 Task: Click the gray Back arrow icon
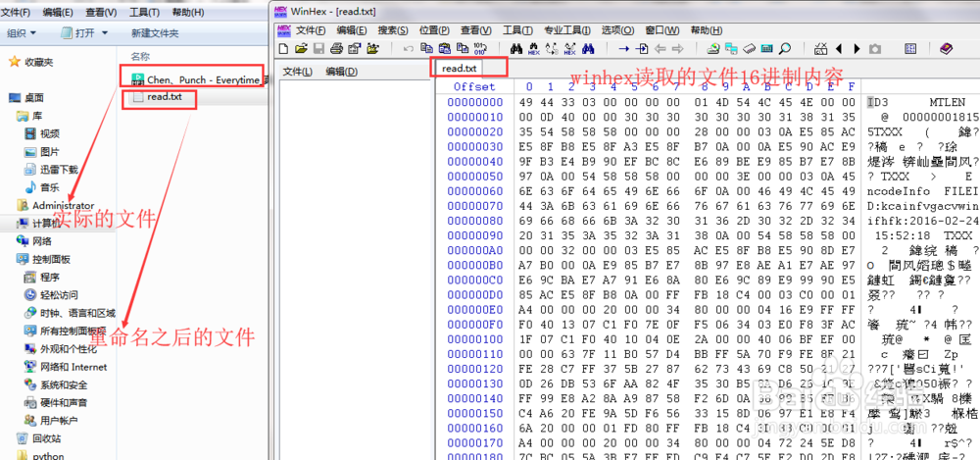(660, 48)
